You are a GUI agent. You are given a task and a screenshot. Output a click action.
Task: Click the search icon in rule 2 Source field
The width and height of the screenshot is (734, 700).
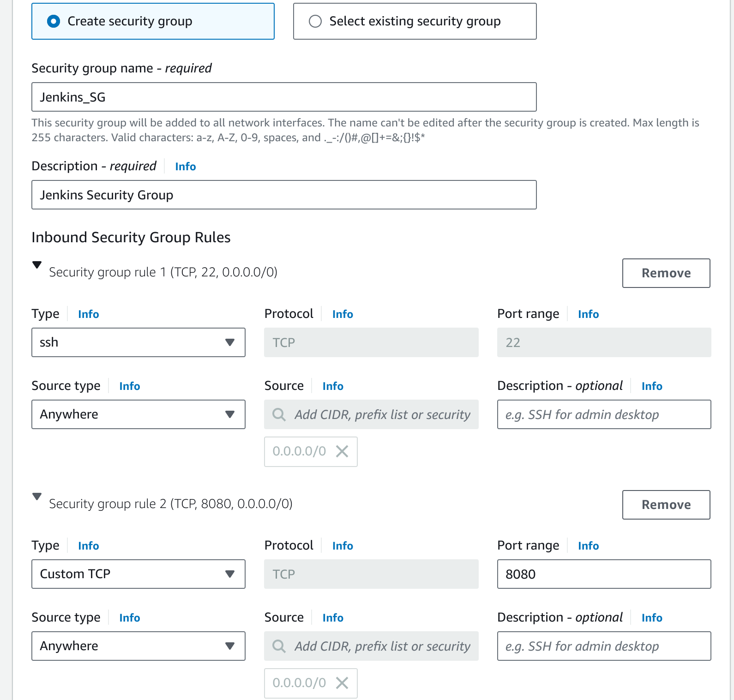279,646
